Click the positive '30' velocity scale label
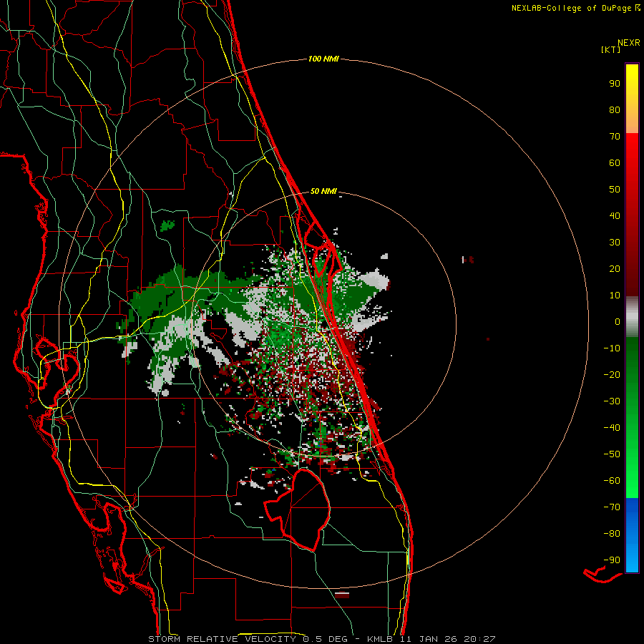This screenshot has height=644, width=644. click(x=615, y=243)
